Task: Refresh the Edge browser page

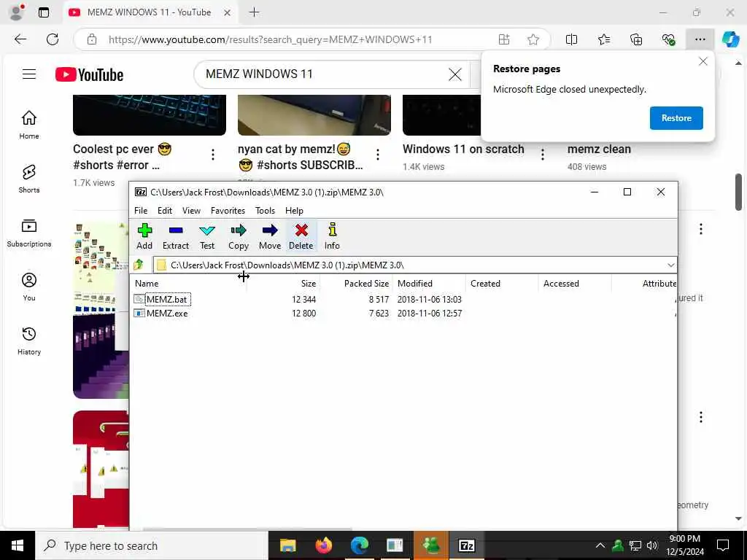Action: pos(53,39)
